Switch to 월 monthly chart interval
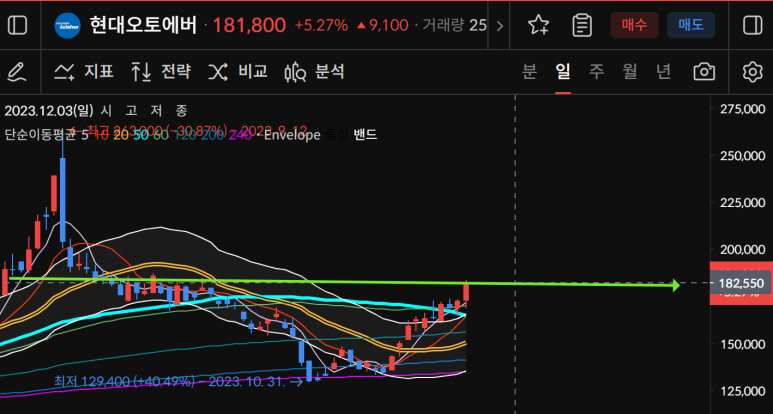773x414 pixels. pyautogui.click(x=630, y=72)
